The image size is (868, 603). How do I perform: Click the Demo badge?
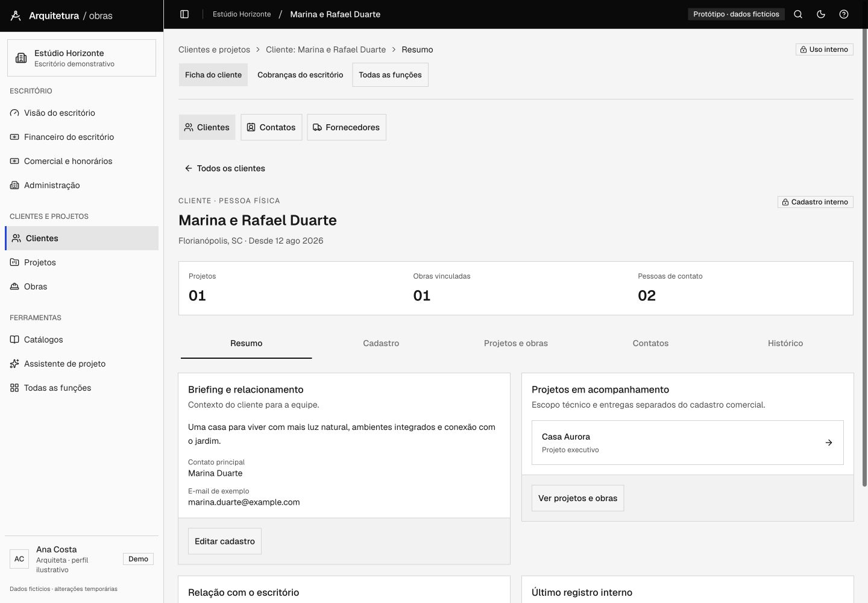click(x=138, y=559)
